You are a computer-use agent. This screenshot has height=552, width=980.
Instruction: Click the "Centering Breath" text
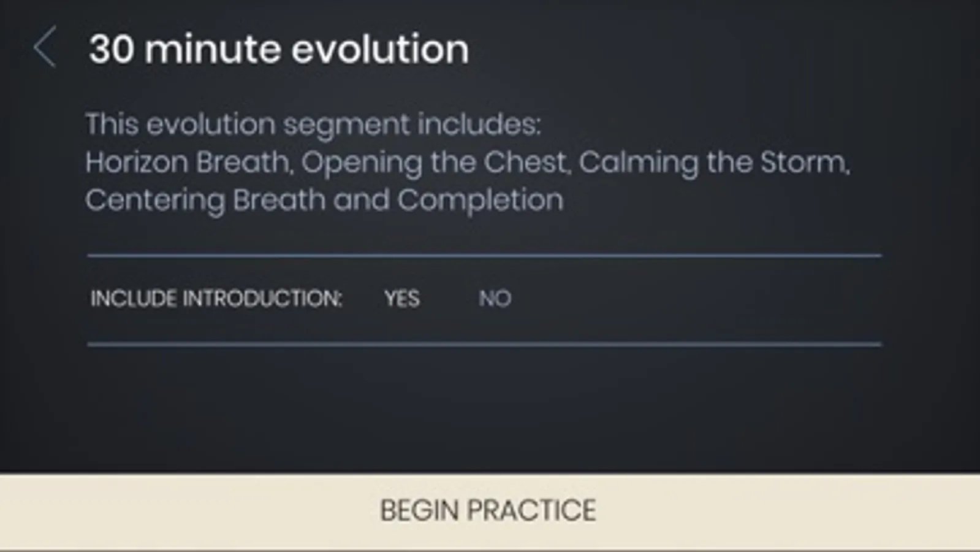(205, 200)
